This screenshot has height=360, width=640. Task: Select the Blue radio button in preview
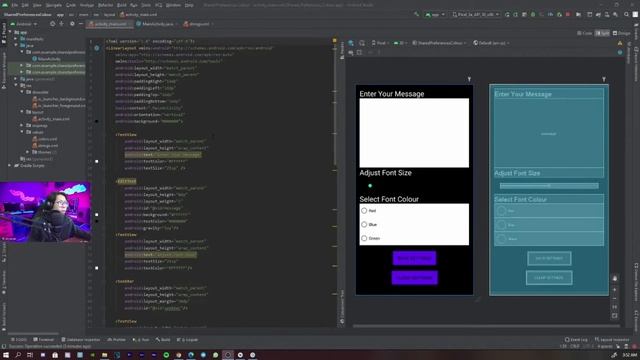click(364, 224)
